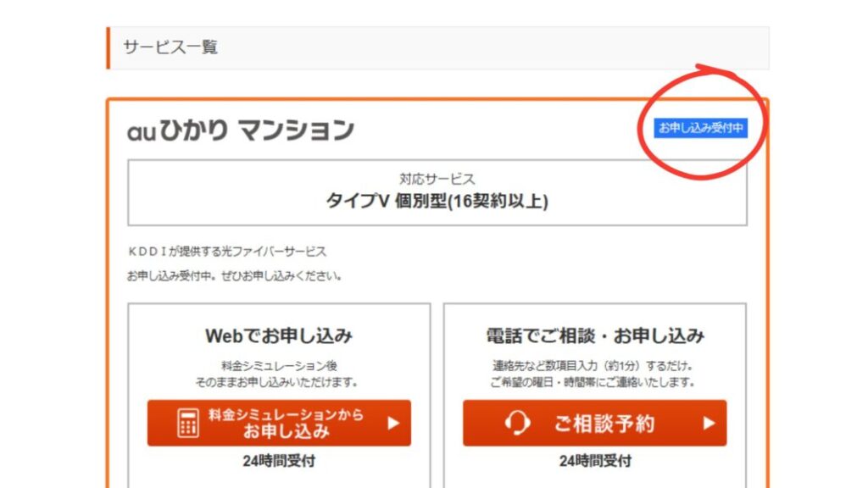868x488 pixels.
Task: Click the ＫＤＤＩが提供する光ファイバーサービス text
Action: click(227, 252)
